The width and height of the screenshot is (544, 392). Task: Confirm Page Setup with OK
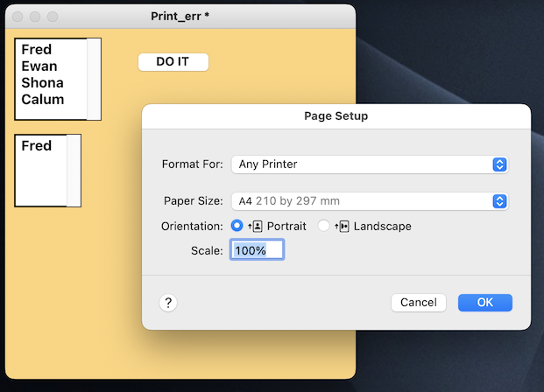click(x=484, y=302)
